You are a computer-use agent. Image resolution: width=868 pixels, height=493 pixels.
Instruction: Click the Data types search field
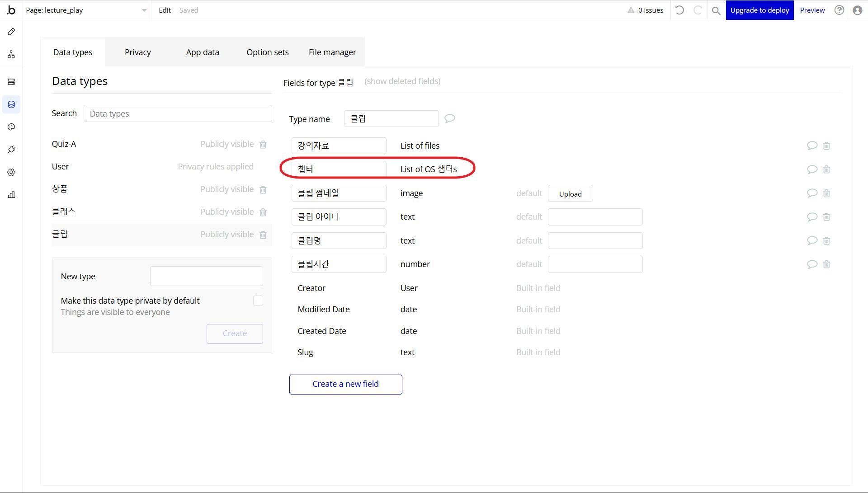(178, 114)
